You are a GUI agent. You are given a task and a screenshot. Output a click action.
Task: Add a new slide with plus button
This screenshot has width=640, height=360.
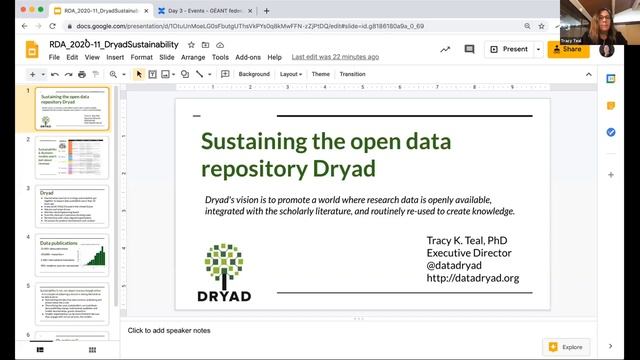click(x=33, y=74)
